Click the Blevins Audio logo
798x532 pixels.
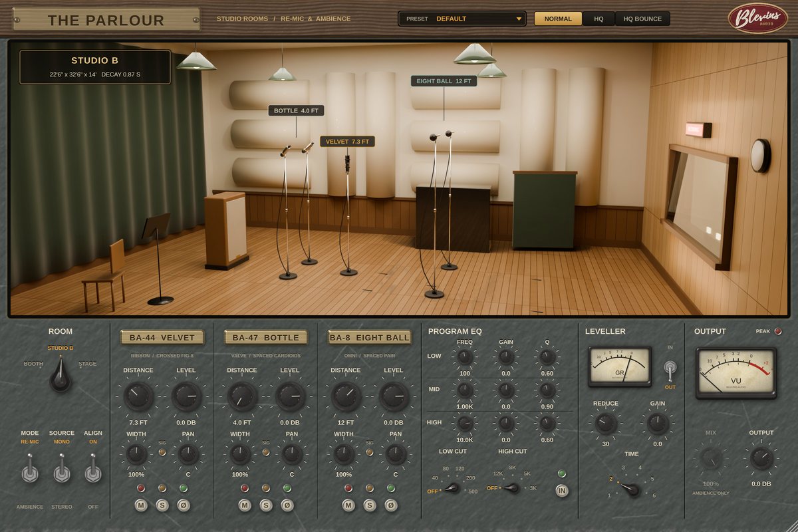(x=757, y=19)
